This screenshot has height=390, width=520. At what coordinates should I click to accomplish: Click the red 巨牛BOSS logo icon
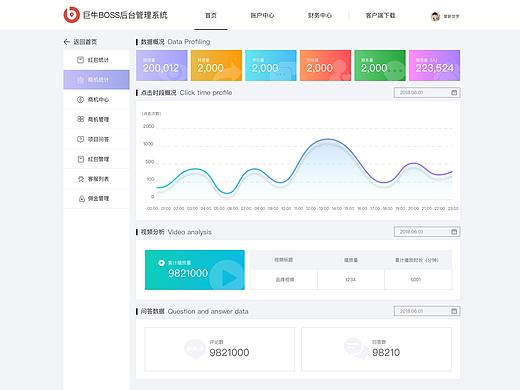[x=72, y=15]
